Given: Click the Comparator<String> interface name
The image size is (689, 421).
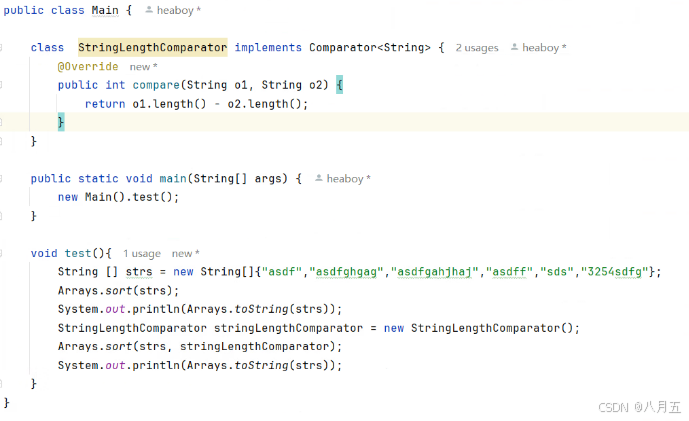Looking at the screenshot, I should (x=370, y=47).
